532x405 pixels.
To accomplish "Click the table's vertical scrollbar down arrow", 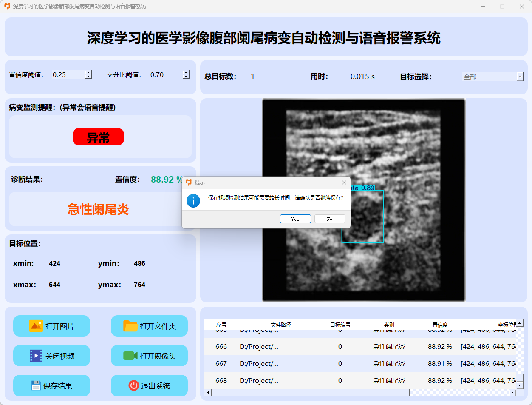I will 519,385.
